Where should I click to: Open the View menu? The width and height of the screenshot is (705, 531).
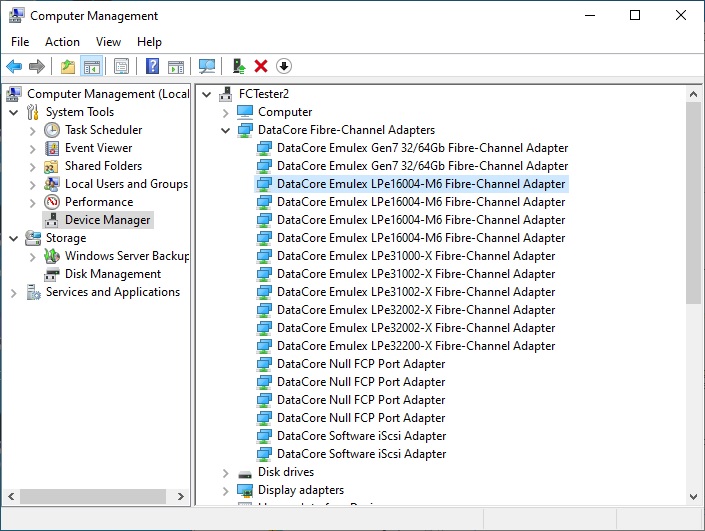[x=108, y=42]
